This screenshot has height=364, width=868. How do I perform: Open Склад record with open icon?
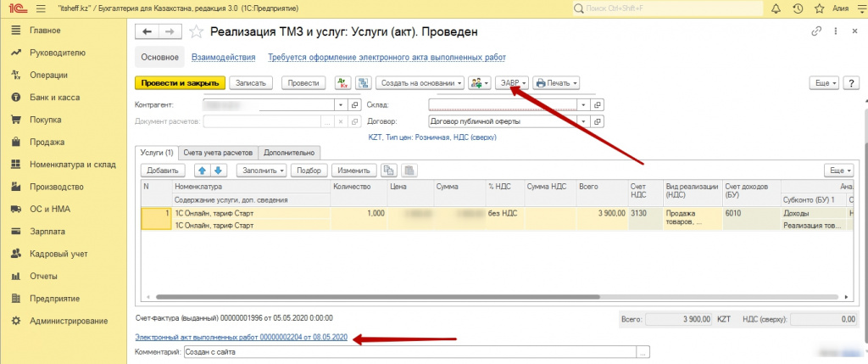tap(598, 104)
